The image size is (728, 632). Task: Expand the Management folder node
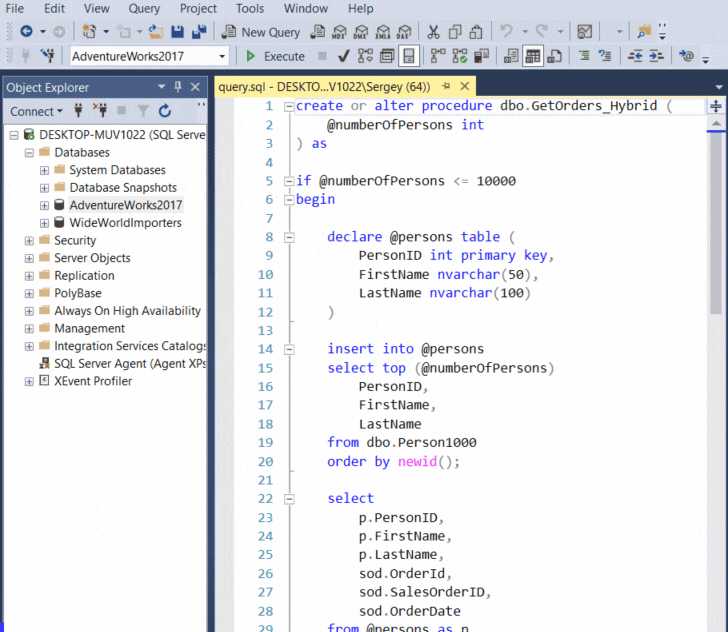pyautogui.click(x=29, y=329)
